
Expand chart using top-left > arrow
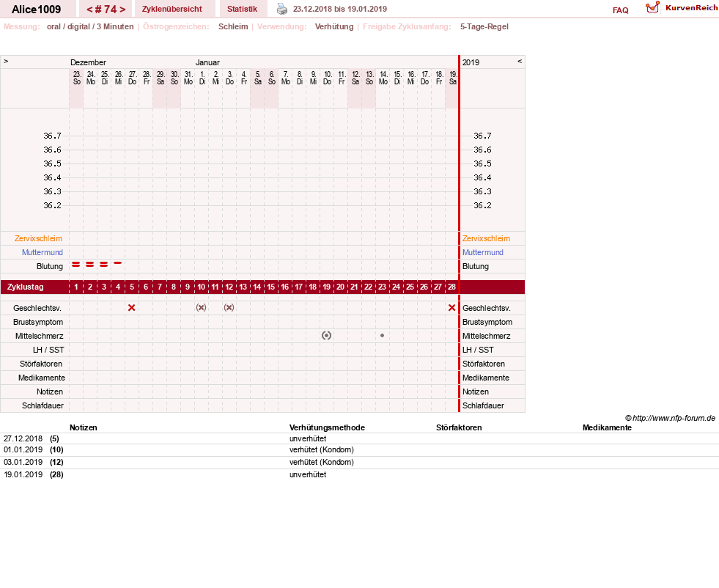tap(6, 61)
